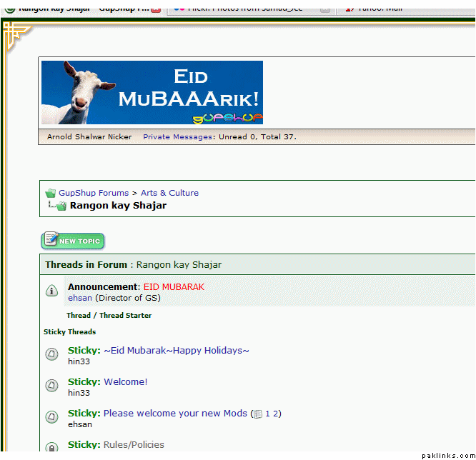Go to Arts & Culture forum section
The image size is (476, 460).
pyautogui.click(x=169, y=193)
